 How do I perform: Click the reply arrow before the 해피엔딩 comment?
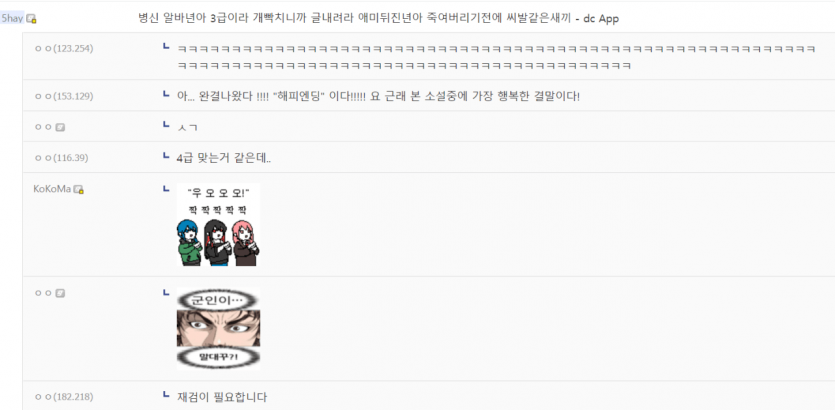coord(166,95)
